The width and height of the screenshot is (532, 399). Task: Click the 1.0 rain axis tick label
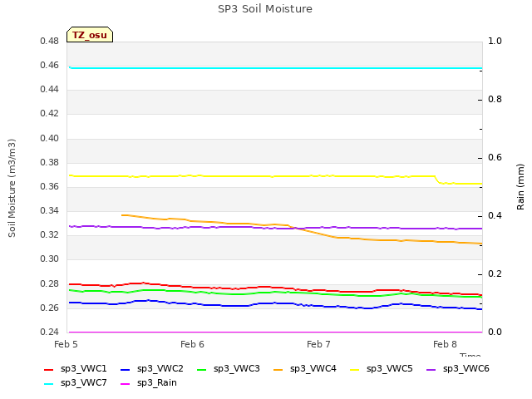point(495,42)
